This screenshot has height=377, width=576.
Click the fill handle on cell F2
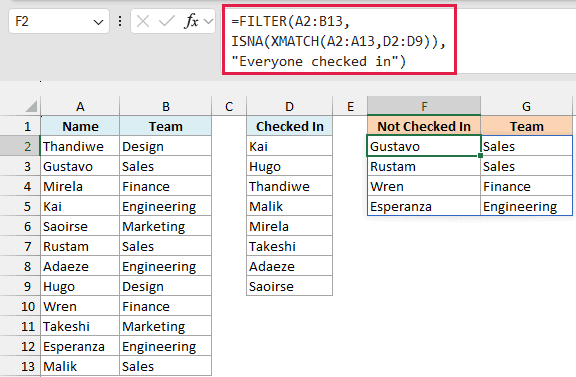click(x=480, y=155)
